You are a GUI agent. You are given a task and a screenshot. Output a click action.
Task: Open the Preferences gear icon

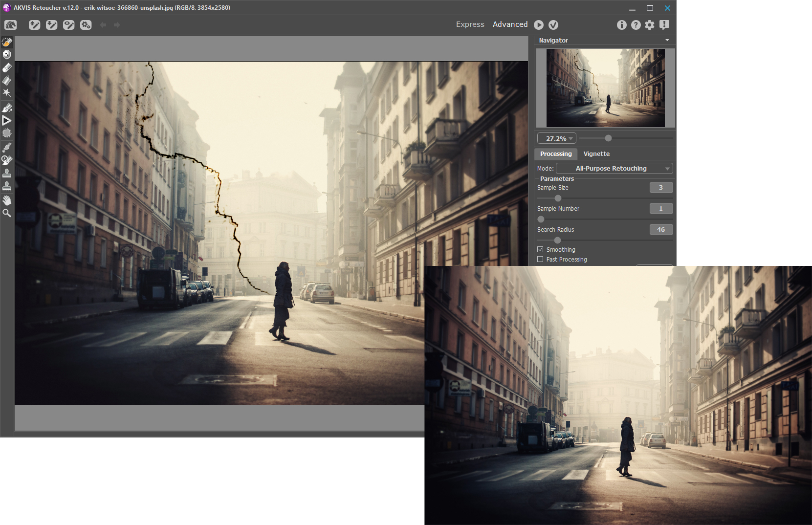pyautogui.click(x=649, y=25)
